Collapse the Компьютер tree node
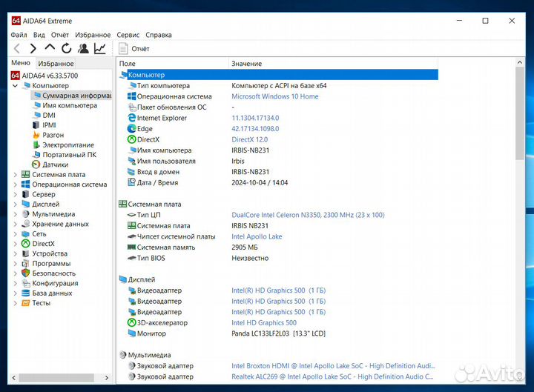534x392 pixels. tap(15, 86)
